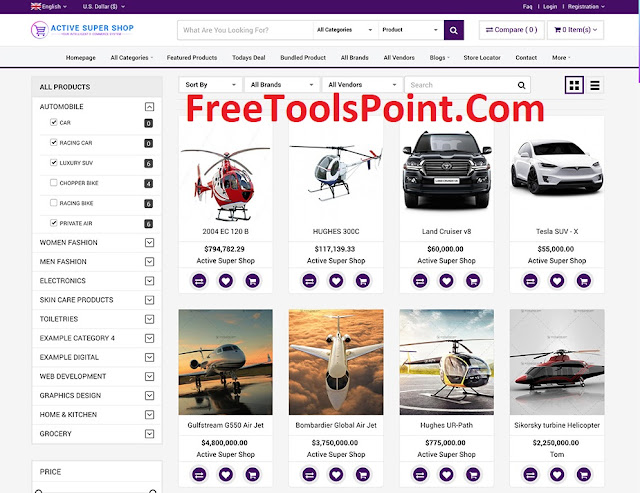The width and height of the screenshot is (640, 493).
Task: Add 2004 EC 120 B to compare
Action: (x=199, y=281)
